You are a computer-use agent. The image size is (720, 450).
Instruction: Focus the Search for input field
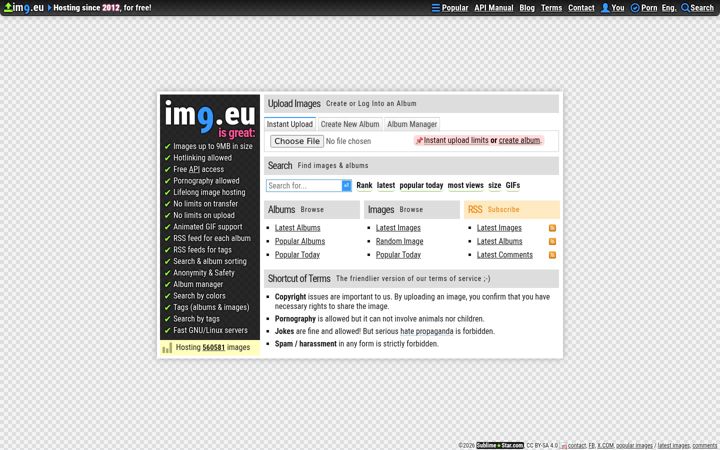click(304, 186)
